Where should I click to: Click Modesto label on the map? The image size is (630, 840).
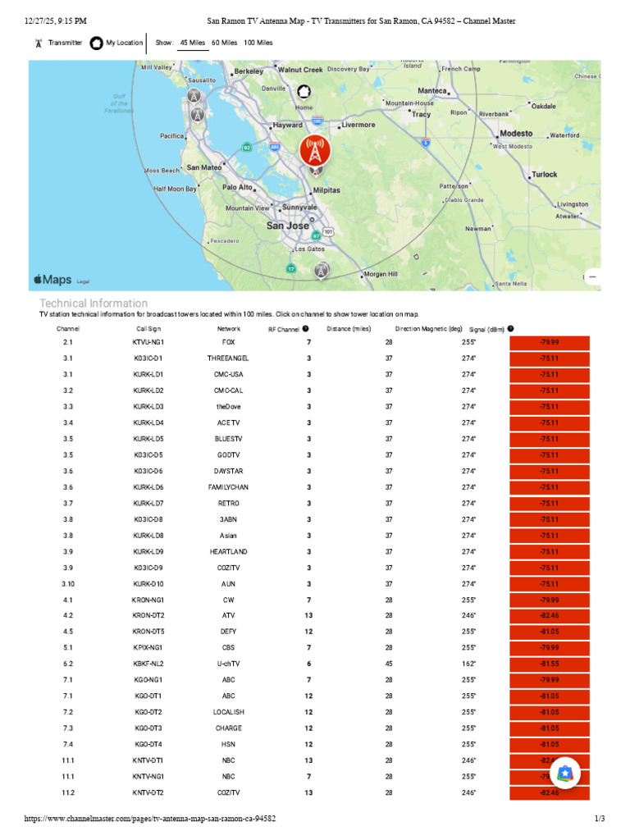click(516, 134)
